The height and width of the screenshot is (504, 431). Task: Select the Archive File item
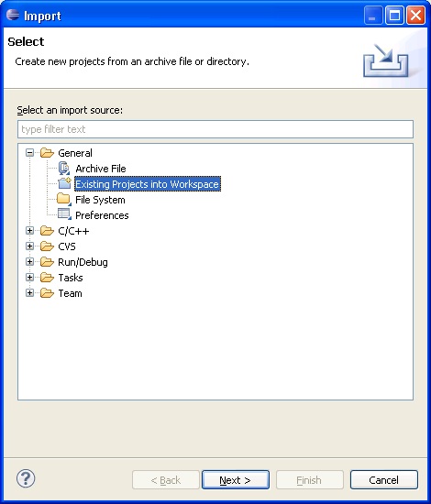[101, 169]
